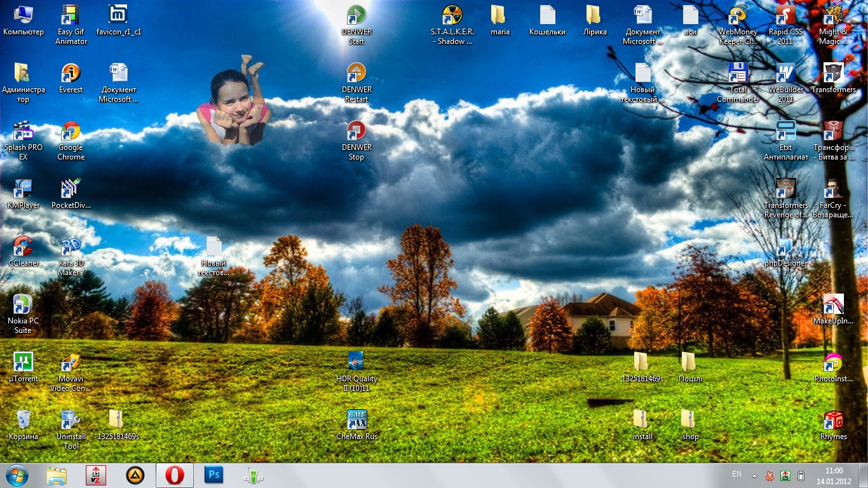This screenshot has height=488, width=868.
Task: Click the Корзина recycle bin icon
Action: click(x=23, y=421)
